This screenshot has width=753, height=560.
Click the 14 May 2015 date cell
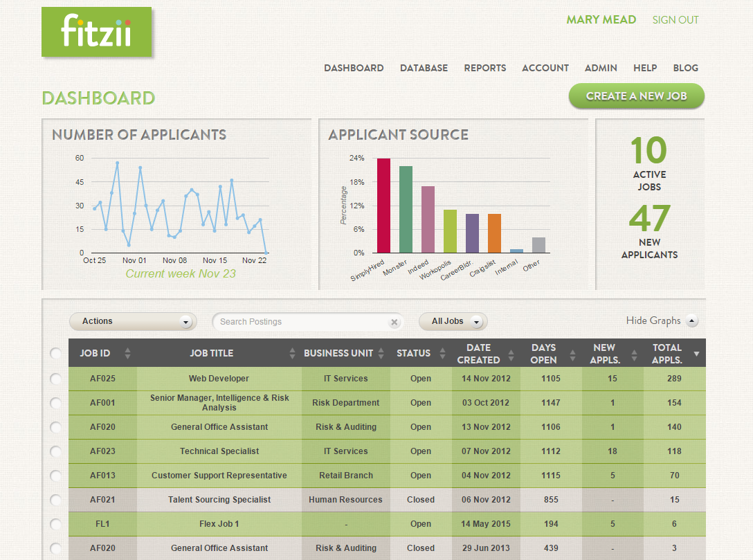point(486,524)
